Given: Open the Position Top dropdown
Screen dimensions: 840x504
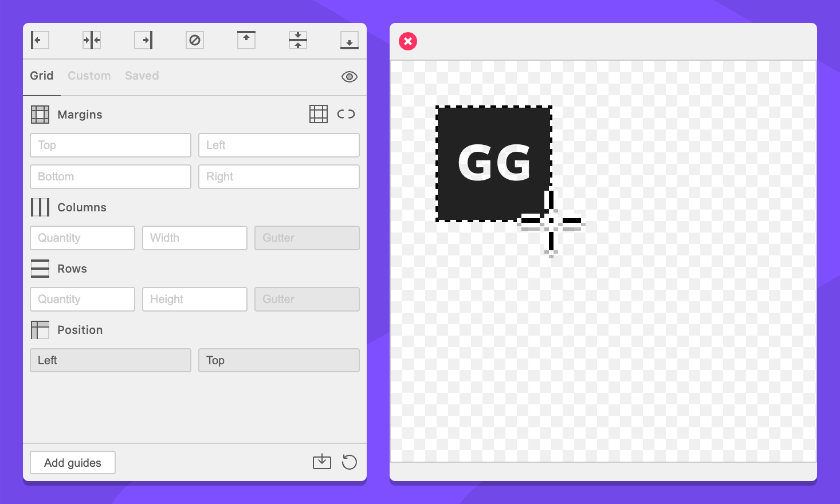Looking at the screenshot, I should [x=279, y=360].
